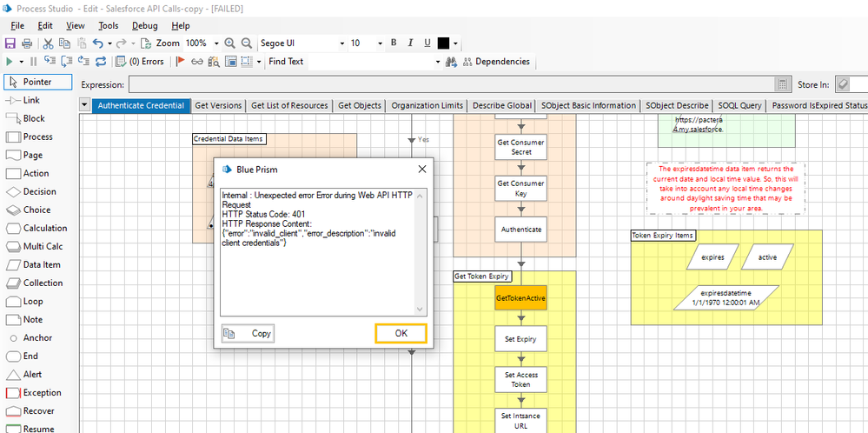
Task: Click the Zoom In magnifier
Action: [230, 43]
